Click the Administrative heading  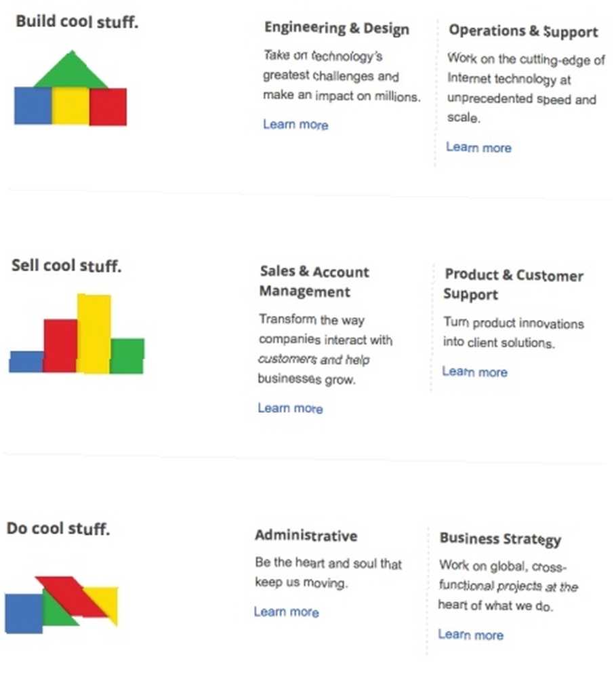[x=306, y=536]
